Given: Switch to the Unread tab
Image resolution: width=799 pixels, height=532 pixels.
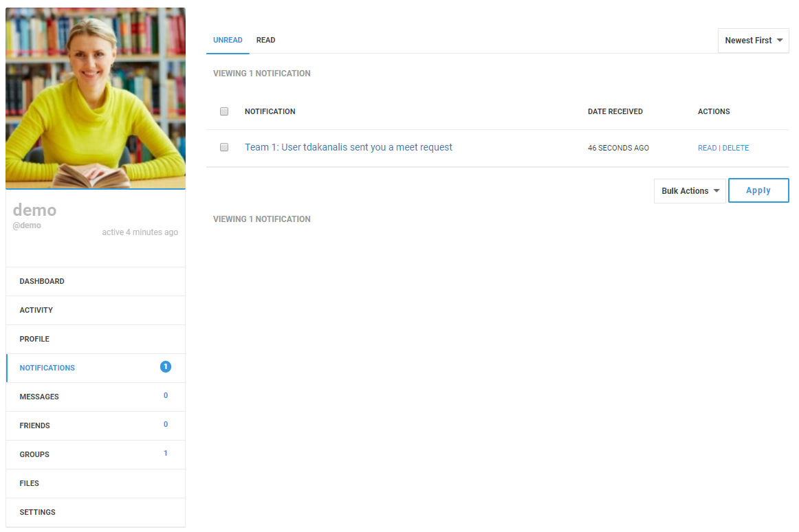Looking at the screenshot, I should point(228,41).
